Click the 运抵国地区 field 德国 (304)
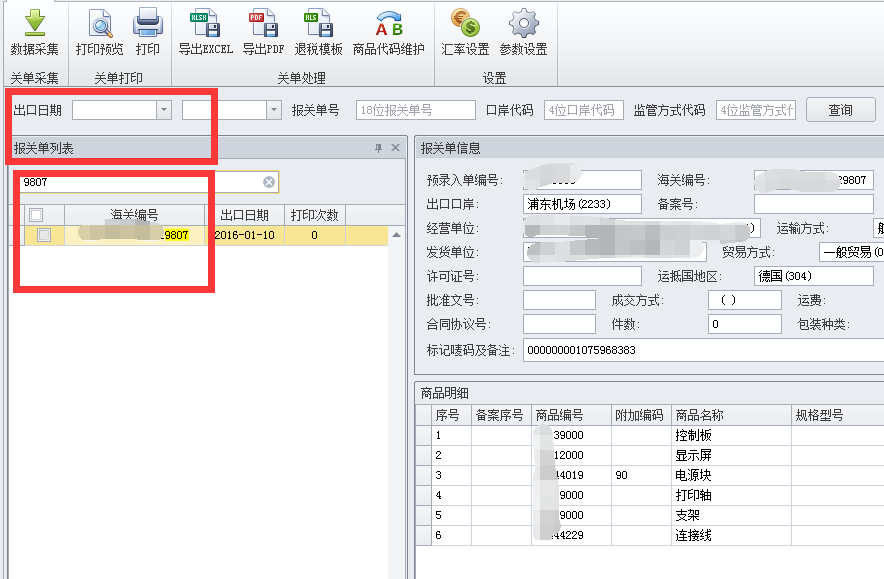 pos(814,276)
